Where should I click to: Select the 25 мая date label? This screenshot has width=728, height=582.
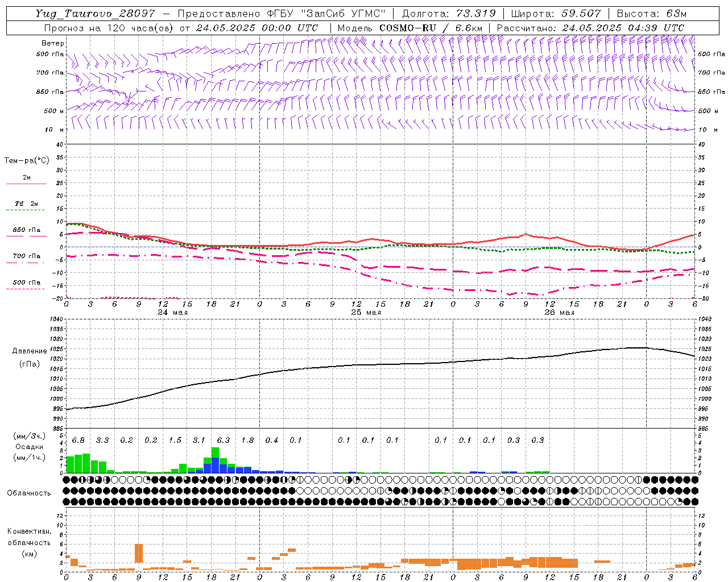click(x=366, y=313)
